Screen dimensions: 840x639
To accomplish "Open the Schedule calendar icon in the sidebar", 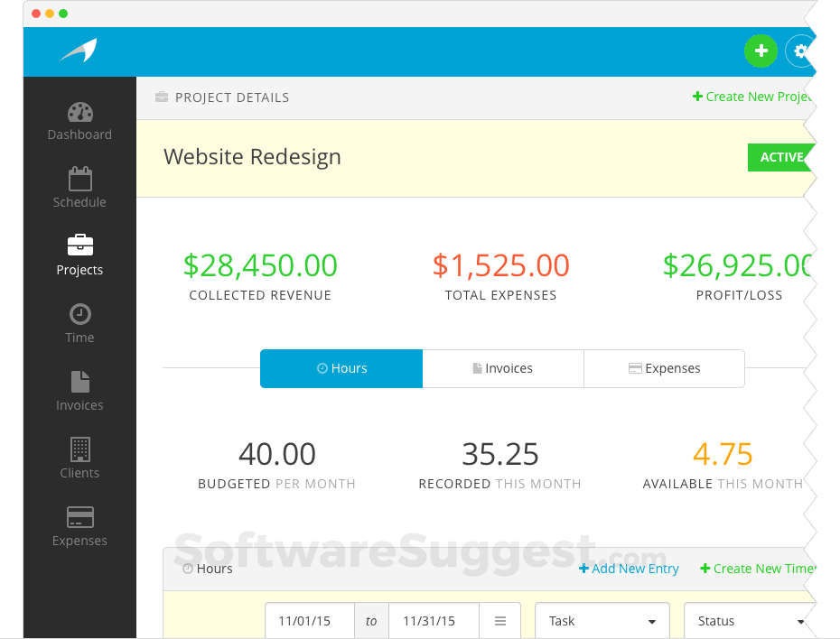I will tap(79, 179).
